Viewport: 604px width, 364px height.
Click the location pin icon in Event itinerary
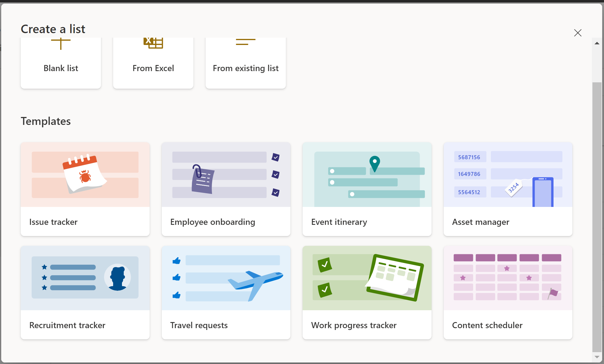click(x=375, y=164)
